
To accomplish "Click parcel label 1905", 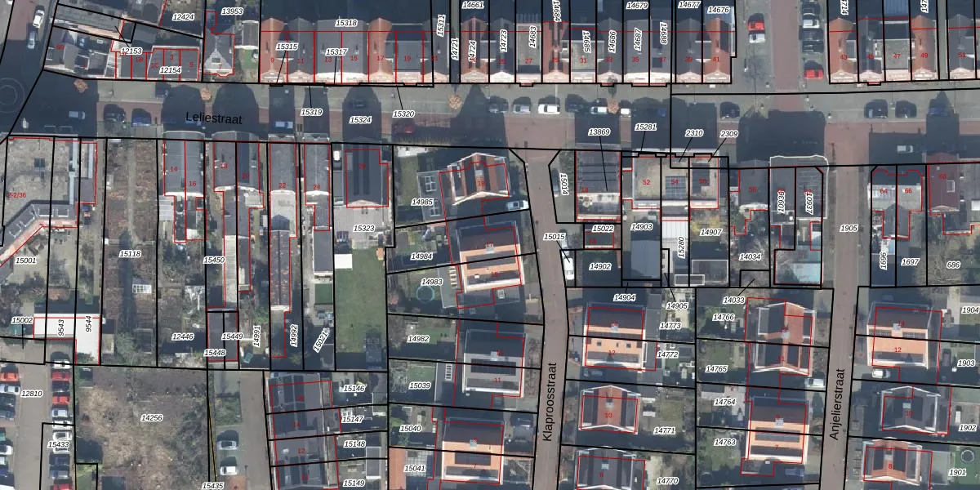I will [x=849, y=229].
